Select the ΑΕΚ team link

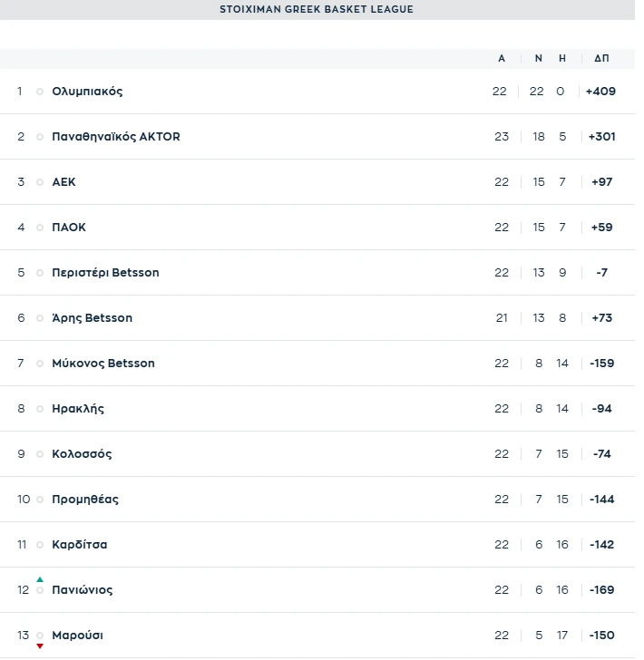click(64, 182)
